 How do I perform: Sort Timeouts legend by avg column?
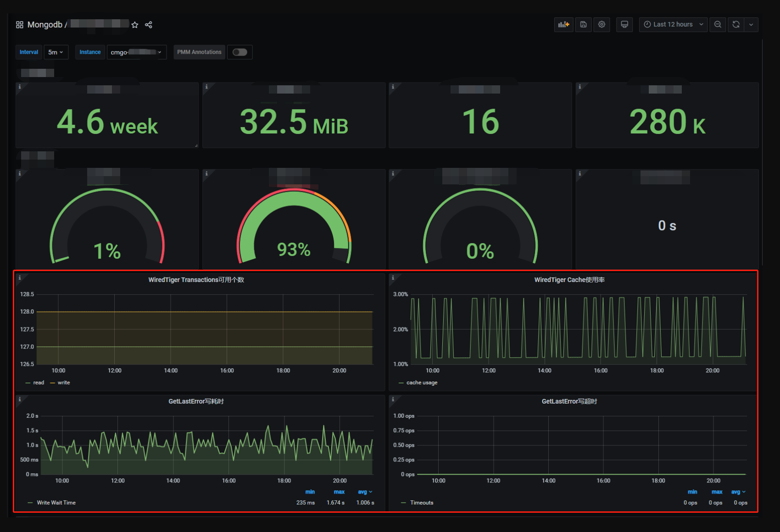pos(737,492)
